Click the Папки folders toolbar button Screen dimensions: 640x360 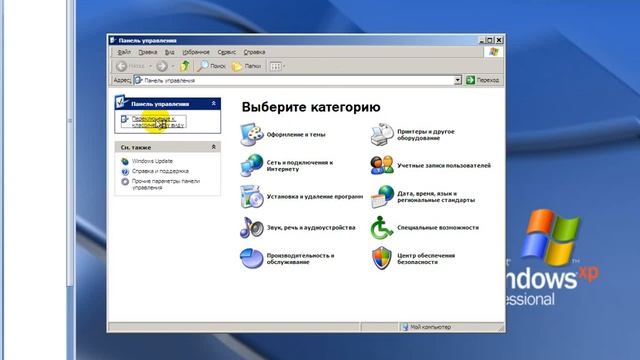pyautogui.click(x=246, y=66)
